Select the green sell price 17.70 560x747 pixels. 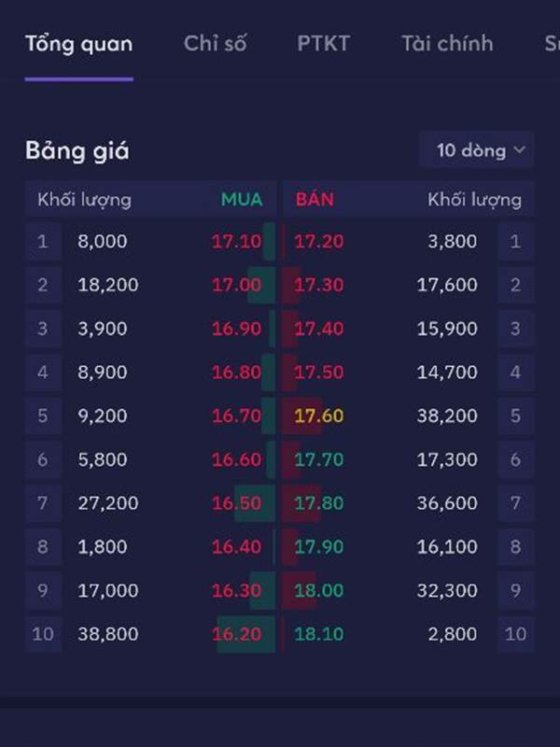tap(318, 459)
